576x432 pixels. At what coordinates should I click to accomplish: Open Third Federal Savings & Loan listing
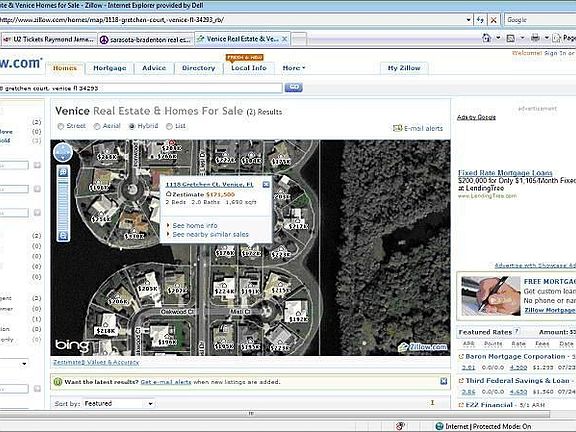tap(517, 381)
